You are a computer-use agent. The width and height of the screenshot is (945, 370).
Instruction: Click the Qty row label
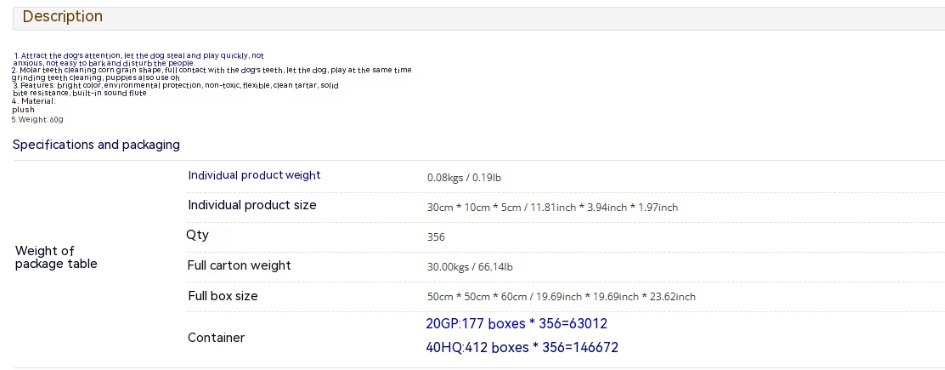(x=197, y=235)
